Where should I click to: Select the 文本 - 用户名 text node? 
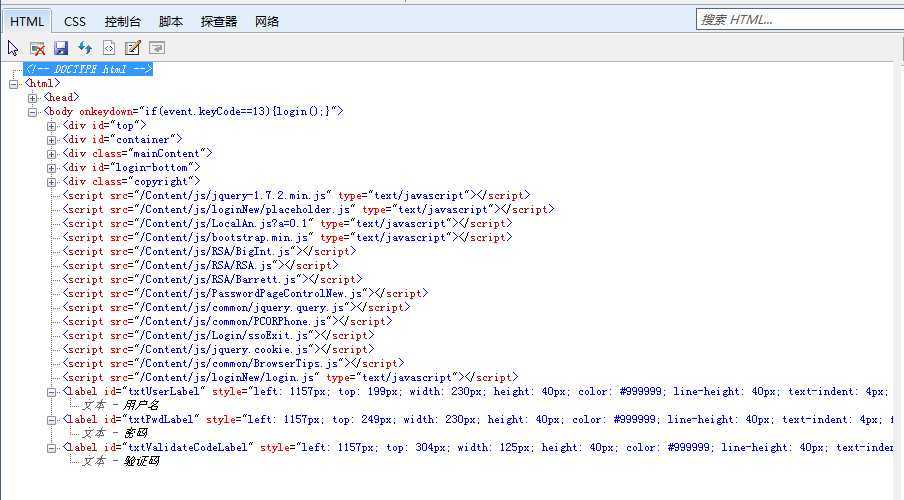(120, 405)
